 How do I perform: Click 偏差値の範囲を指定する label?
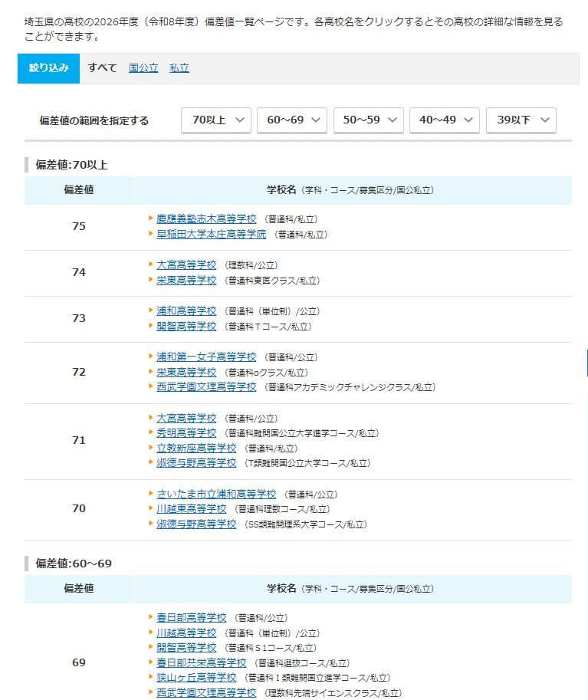pos(94,120)
